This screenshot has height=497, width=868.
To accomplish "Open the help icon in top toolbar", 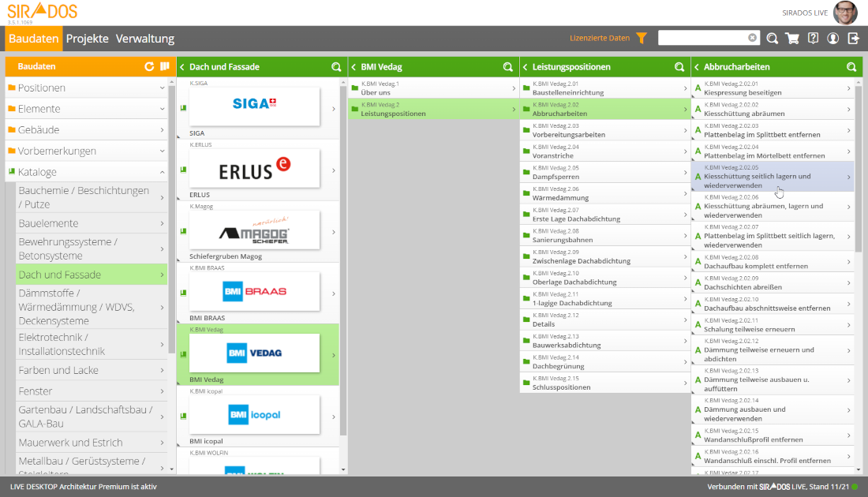I will point(813,38).
